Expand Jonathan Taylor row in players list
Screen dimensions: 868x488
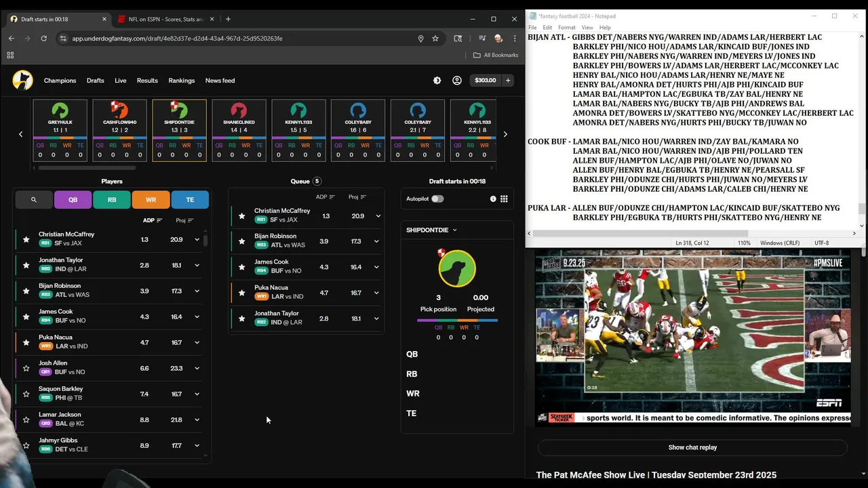click(x=197, y=265)
